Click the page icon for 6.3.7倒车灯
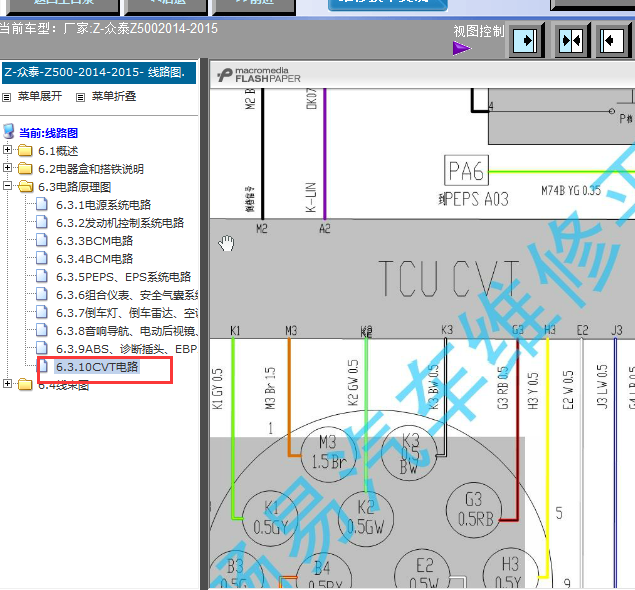The image size is (635, 590). 42,312
